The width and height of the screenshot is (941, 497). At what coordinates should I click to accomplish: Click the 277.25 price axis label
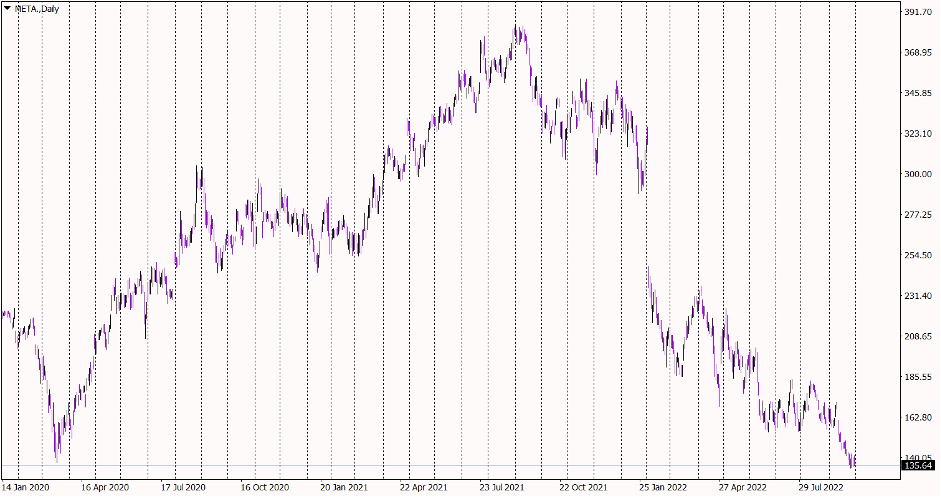[918, 215]
